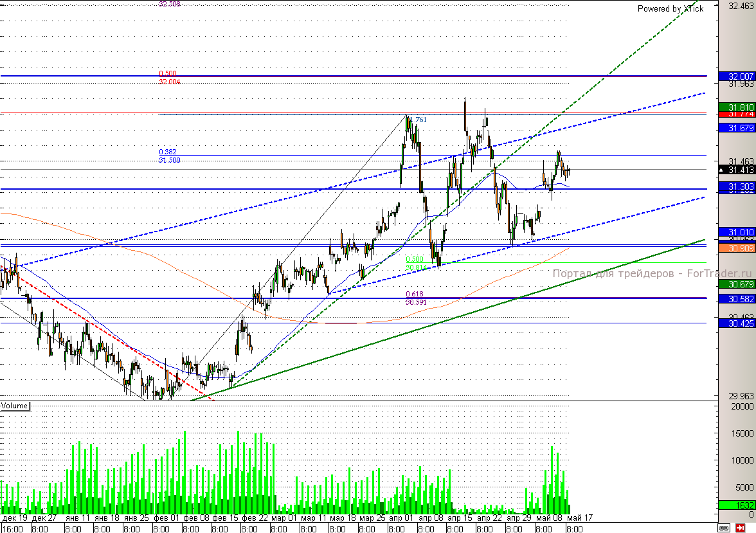Click the 20000 volume axis value
Viewport: 756px width, 533px height.
[742, 406]
